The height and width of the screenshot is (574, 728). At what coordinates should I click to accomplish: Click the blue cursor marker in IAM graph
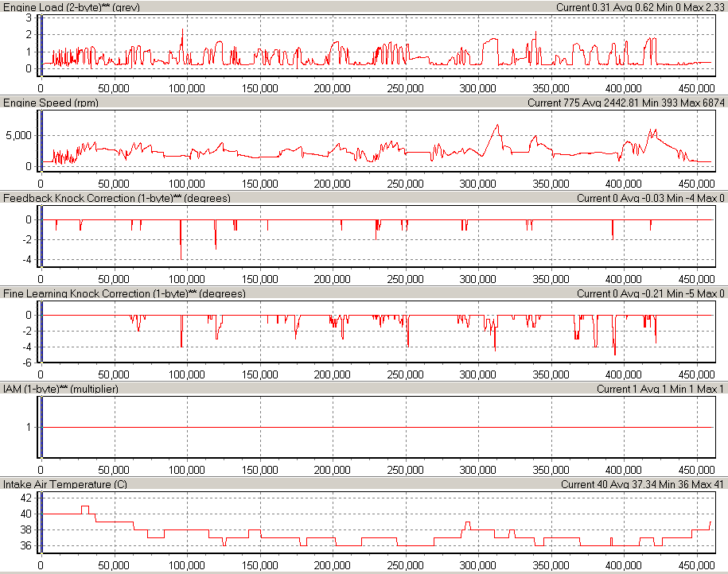[x=40, y=425]
